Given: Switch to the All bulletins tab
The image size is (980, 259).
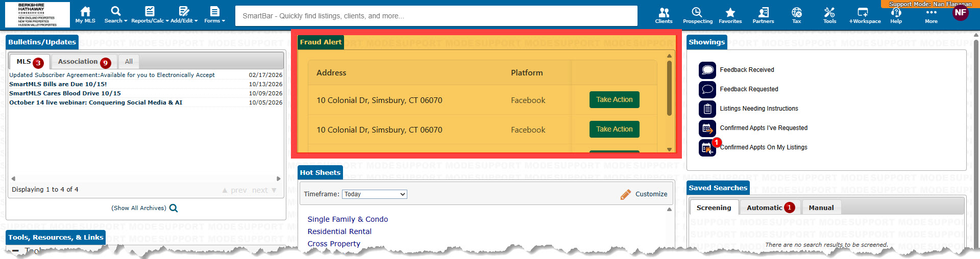Looking at the screenshot, I should pyautogui.click(x=129, y=62).
